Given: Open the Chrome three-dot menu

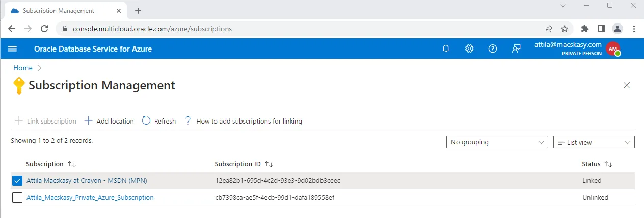Looking at the screenshot, I should tap(634, 29).
